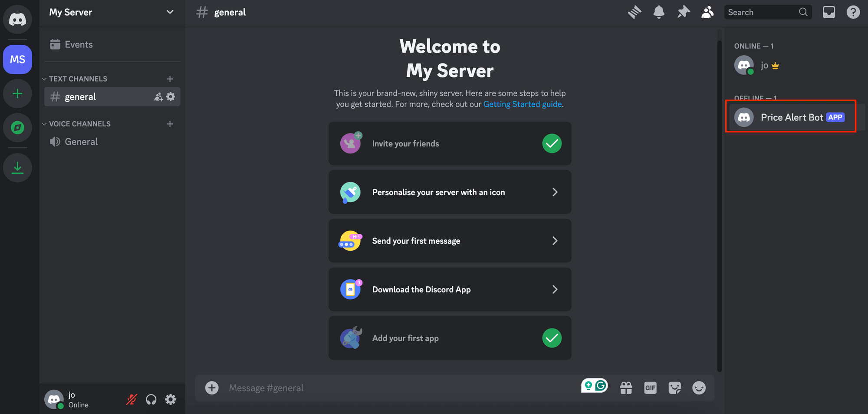Follow the Getting Started guide link
Viewport: 868px width, 414px height.
coord(522,104)
